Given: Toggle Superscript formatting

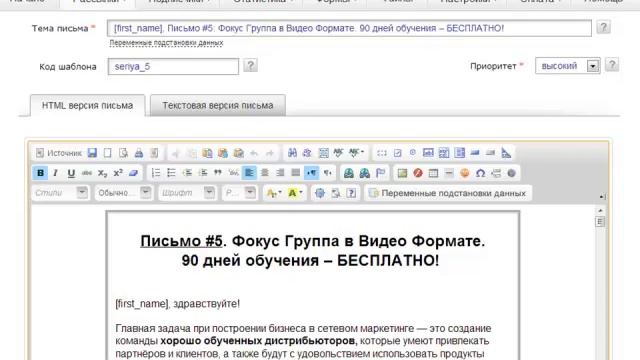Looking at the screenshot, I should [118, 173].
